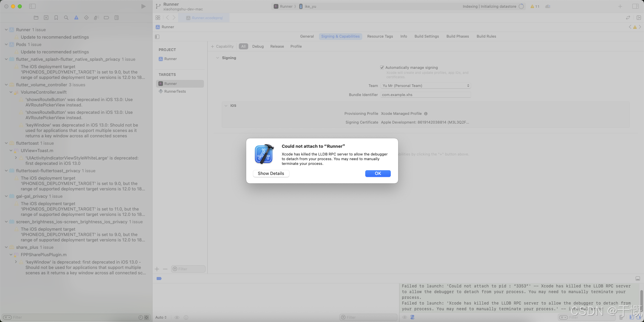This screenshot has height=322, width=644.
Task: Click the targets list Filter field
Action: click(188, 269)
